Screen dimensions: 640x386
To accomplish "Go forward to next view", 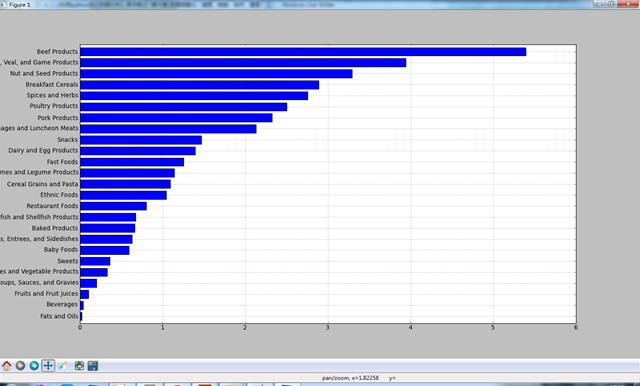I will click(34, 366).
